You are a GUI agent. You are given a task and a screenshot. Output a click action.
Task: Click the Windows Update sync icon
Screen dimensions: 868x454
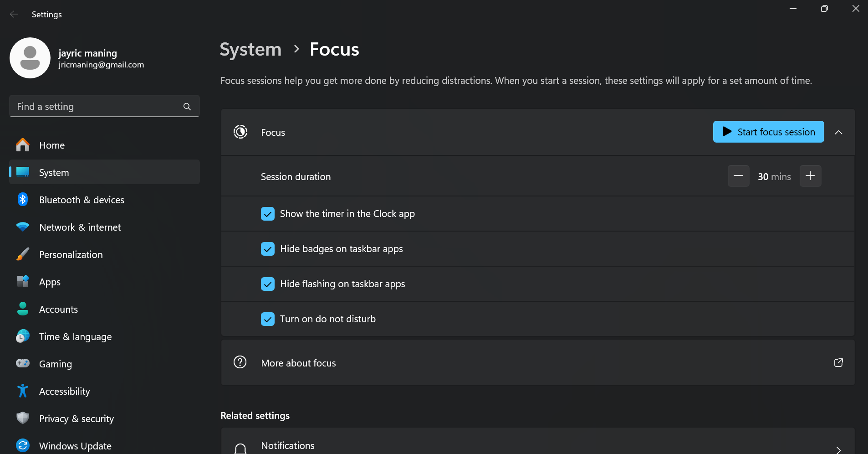(x=23, y=445)
